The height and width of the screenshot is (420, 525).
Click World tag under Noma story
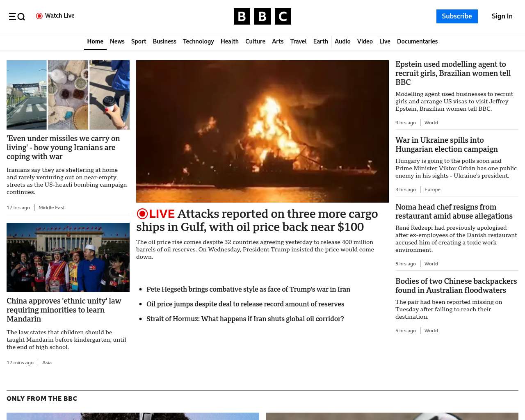pyautogui.click(x=431, y=264)
